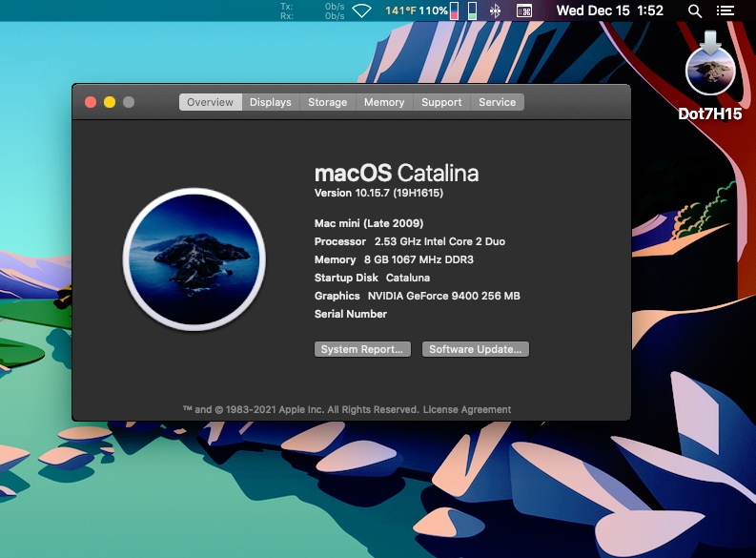756x558 pixels.
Task: Click the fan/Bluetooth-style snowflake menu icon
Action: click(x=495, y=10)
